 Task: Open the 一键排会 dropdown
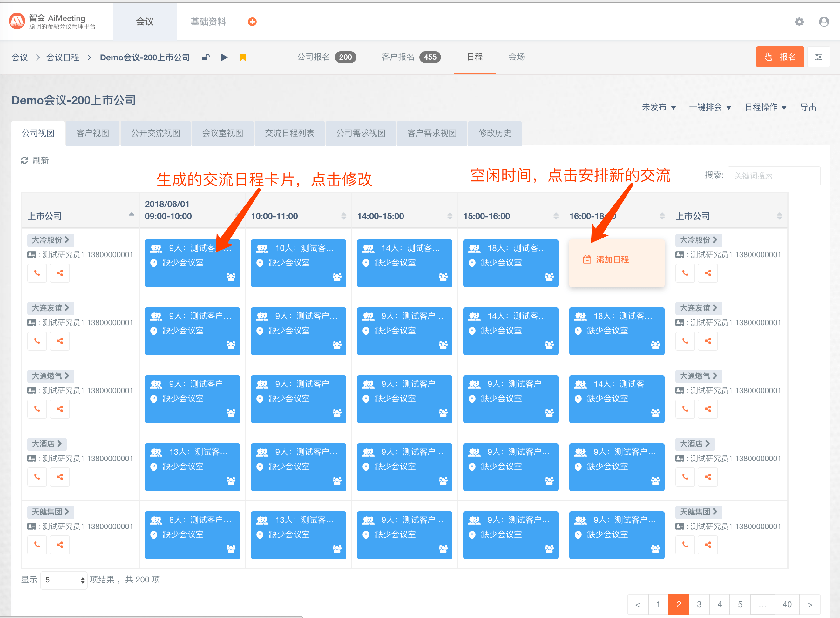pos(710,107)
